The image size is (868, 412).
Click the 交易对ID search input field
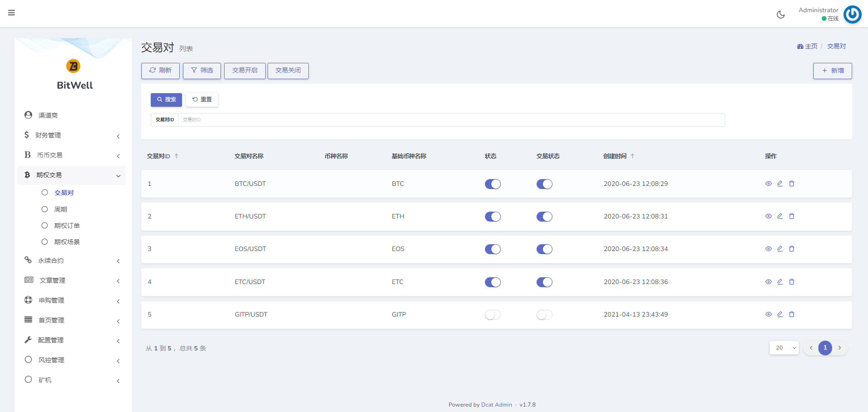tap(451, 120)
